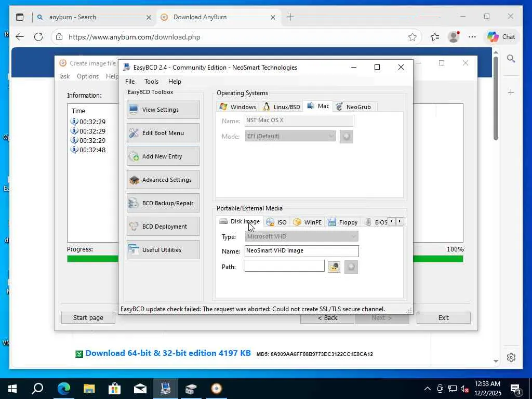
Task: Open Microsoft Store from taskbar
Action: coord(114,389)
